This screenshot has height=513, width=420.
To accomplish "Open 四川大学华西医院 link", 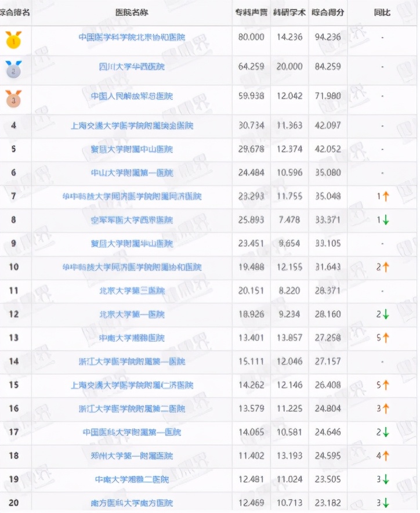I will 132,66.
